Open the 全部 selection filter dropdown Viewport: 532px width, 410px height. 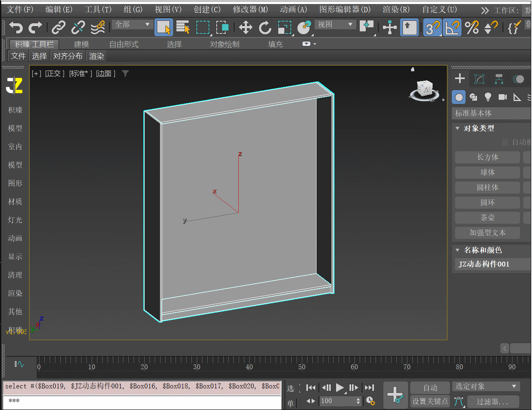(x=132, y=24)
